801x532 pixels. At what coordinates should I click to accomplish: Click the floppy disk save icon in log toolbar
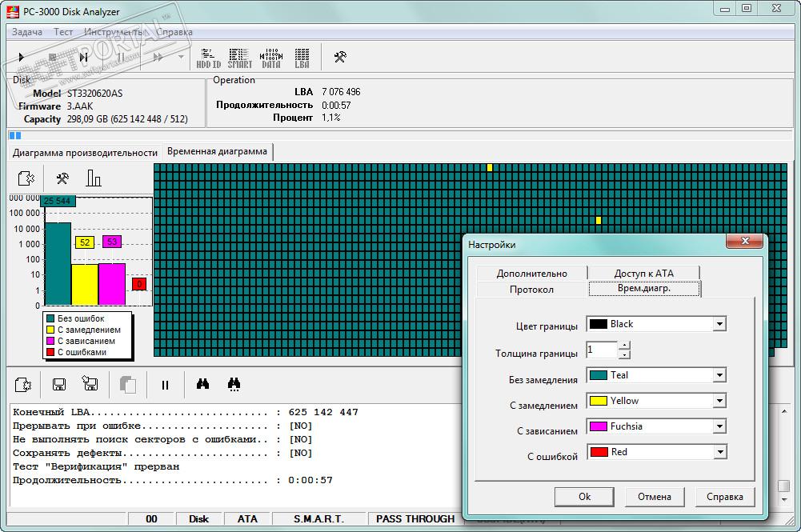[59, 385]
